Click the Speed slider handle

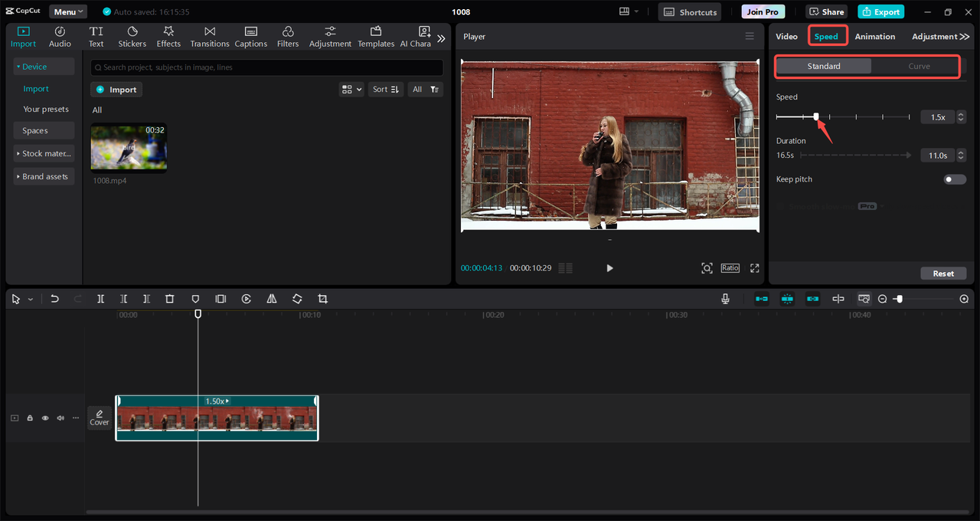(x=816, y=116)
